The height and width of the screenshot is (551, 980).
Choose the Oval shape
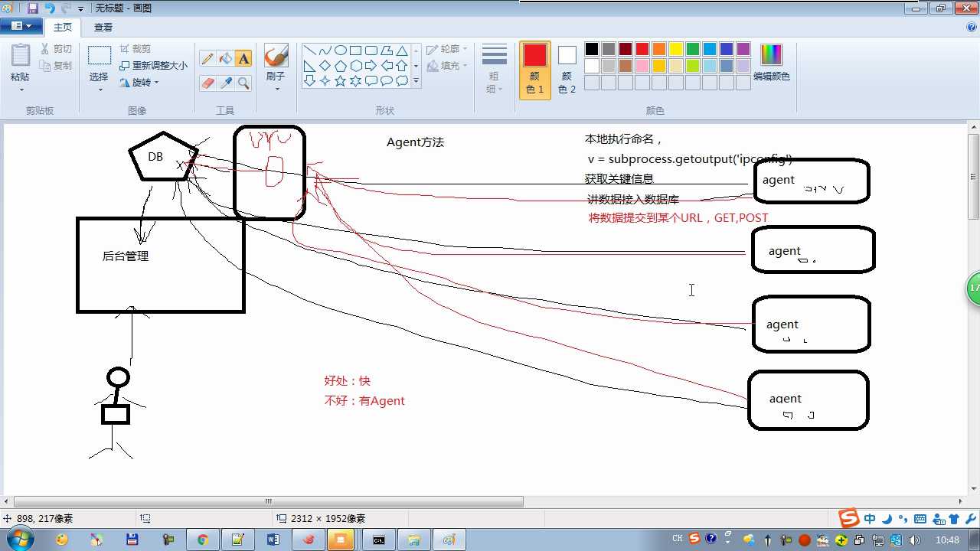coord(340,51)
